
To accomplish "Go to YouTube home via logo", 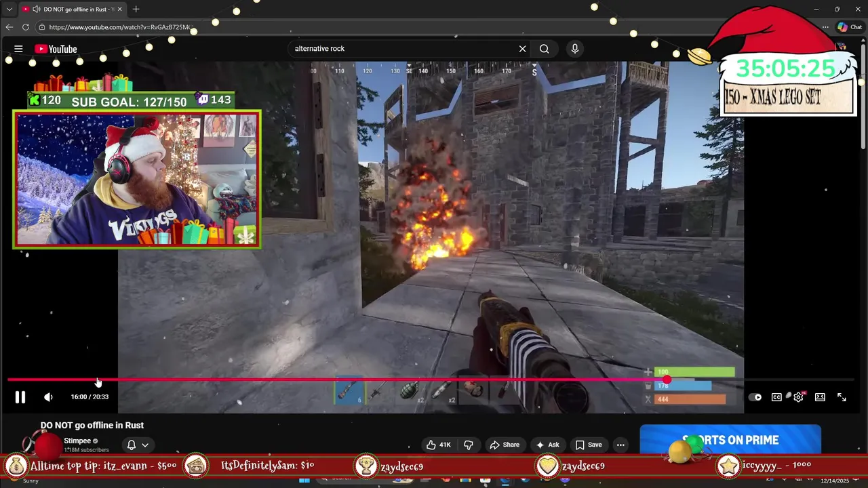I will [56, 49].
